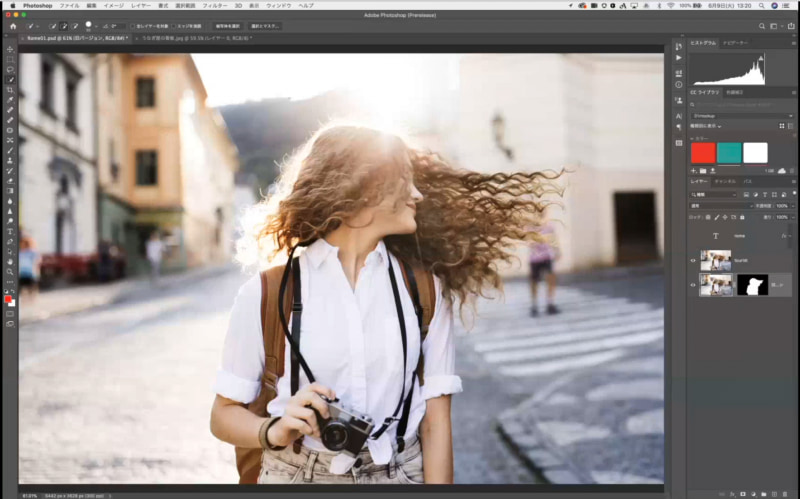Select the Crop tool

(10, 90)
